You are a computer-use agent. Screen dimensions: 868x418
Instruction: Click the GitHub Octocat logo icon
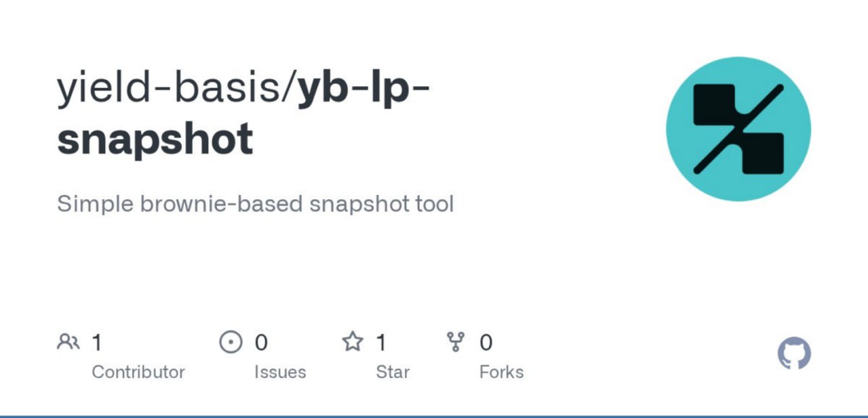(794, 354)
